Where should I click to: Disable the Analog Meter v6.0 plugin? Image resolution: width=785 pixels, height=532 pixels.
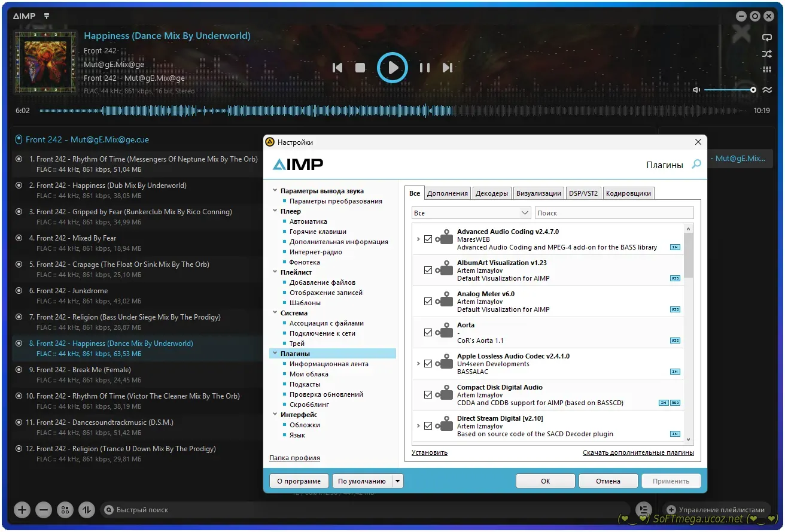(x=428, y=302)
